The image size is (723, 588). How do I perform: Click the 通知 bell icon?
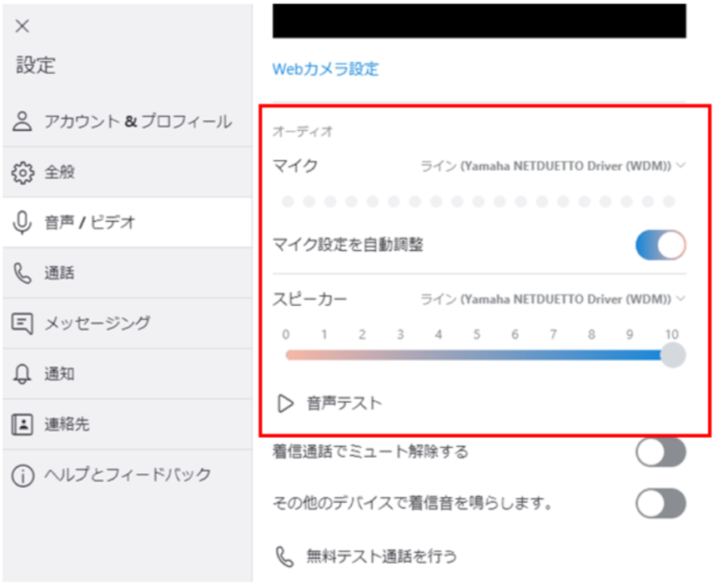click(x=22, y=374)
